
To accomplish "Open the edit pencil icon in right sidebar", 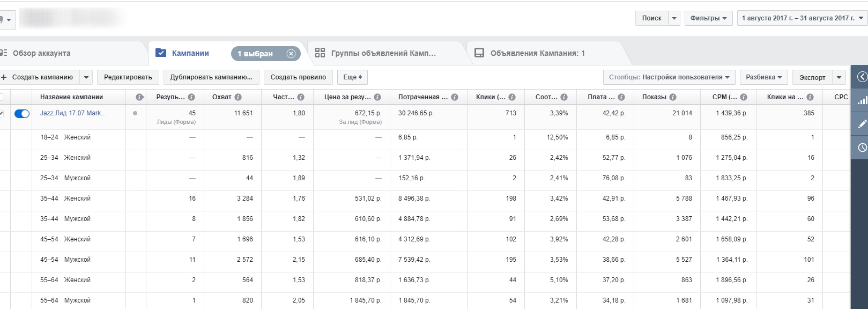I will (x=862, y=124).
